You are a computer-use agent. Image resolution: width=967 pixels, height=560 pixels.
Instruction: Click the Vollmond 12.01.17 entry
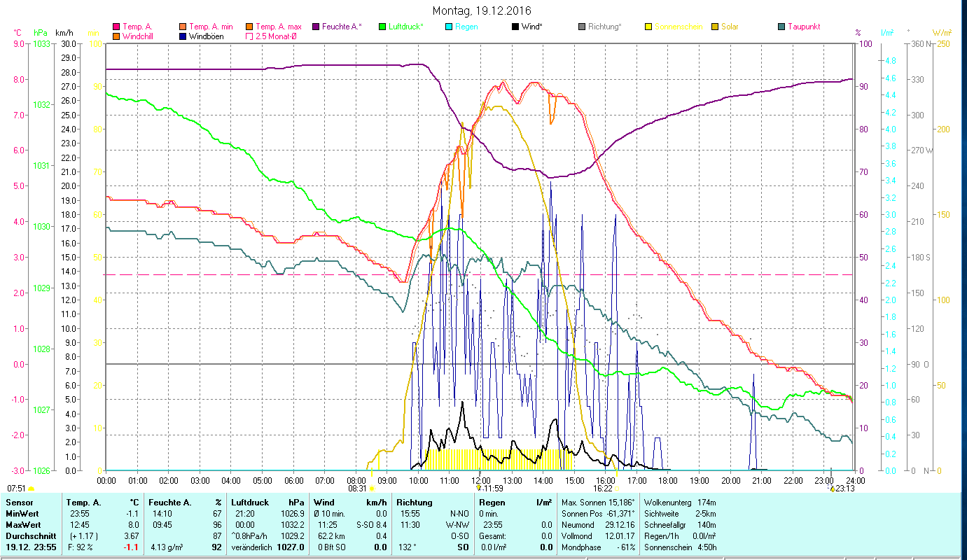598,535
